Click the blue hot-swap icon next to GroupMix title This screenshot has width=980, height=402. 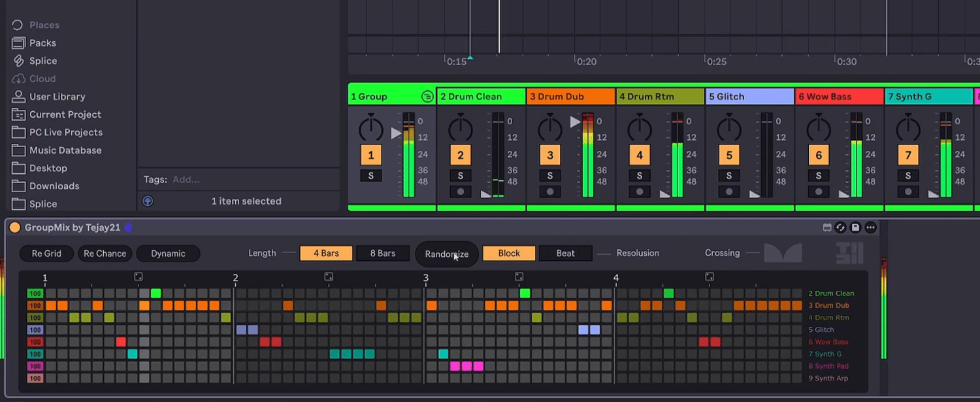click(128, 227)
